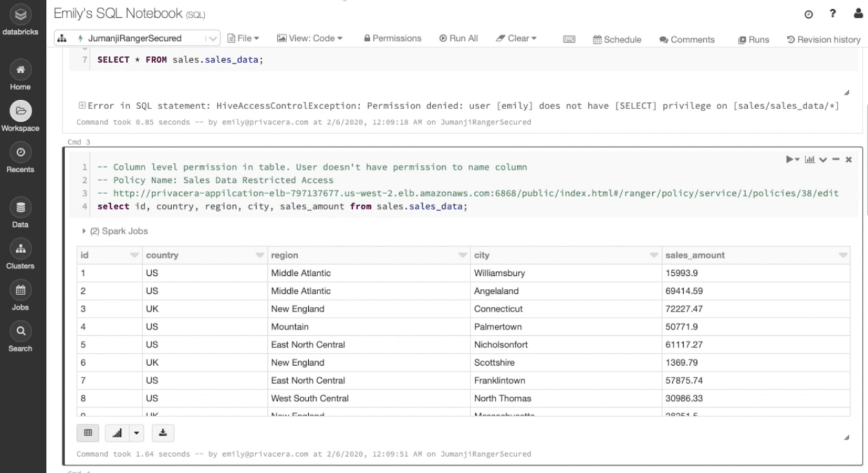Open the help question mark menu

pyautogui.click(x=833, y=14)
